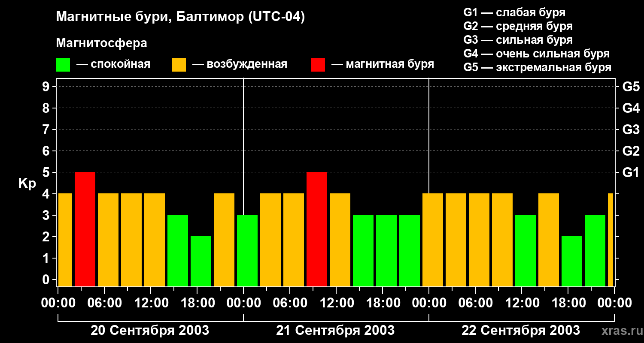Click the G3 label on the right axis
This screenshot has height=343, width=644.
pyautogui.click(x=631, y=129)
